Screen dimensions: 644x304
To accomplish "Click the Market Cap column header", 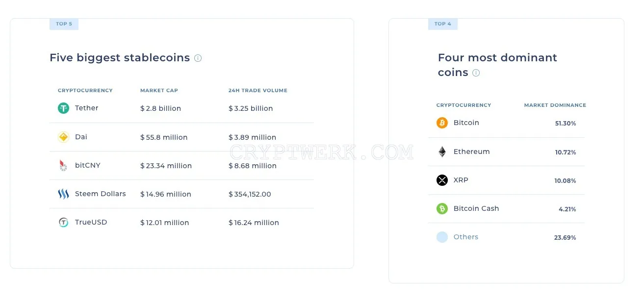I will 159,91.
